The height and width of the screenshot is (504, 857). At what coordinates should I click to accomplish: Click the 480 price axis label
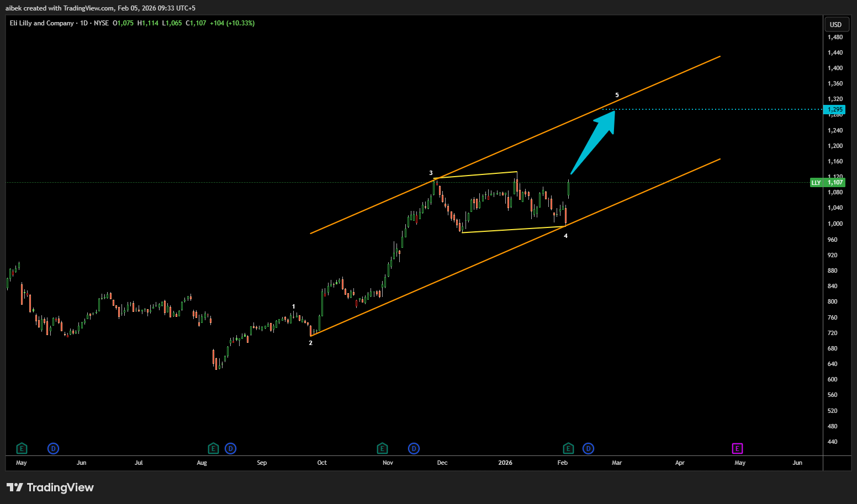tap(833, 427)
